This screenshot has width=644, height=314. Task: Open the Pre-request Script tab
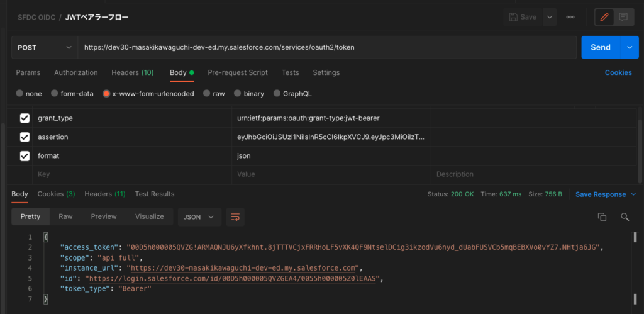[237, 72]
